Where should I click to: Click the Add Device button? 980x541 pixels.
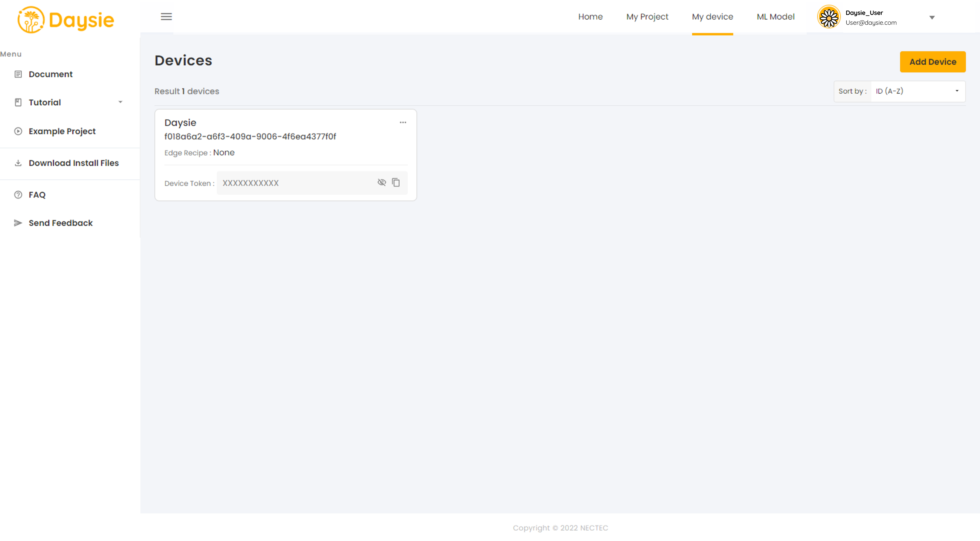pyautogui.click(x=932, y=62)
